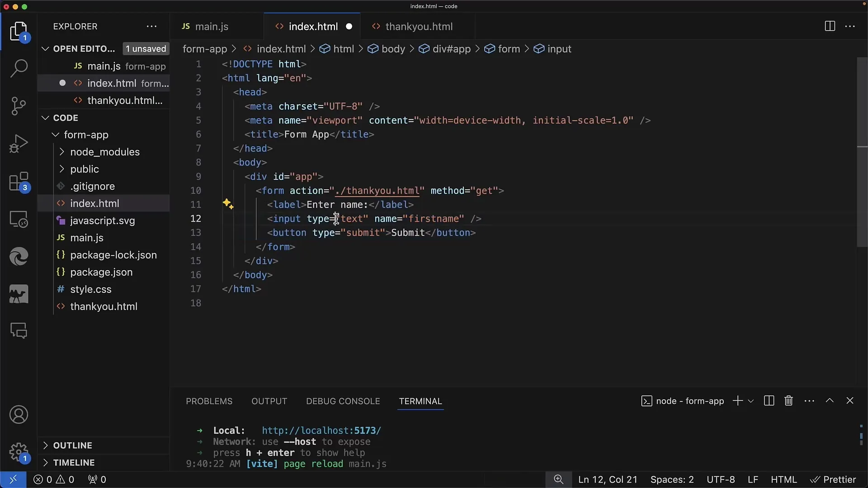Click the 1 unsaved badge in Open Editors
This screenshot has height=488, width=868.
coord(146,49)
